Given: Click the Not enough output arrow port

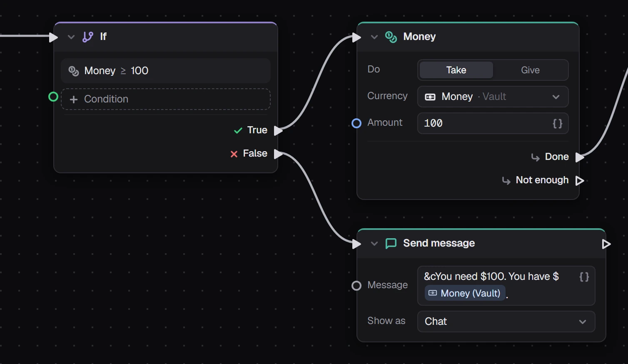Looking at the screenshot, I should tap(580, 180).
